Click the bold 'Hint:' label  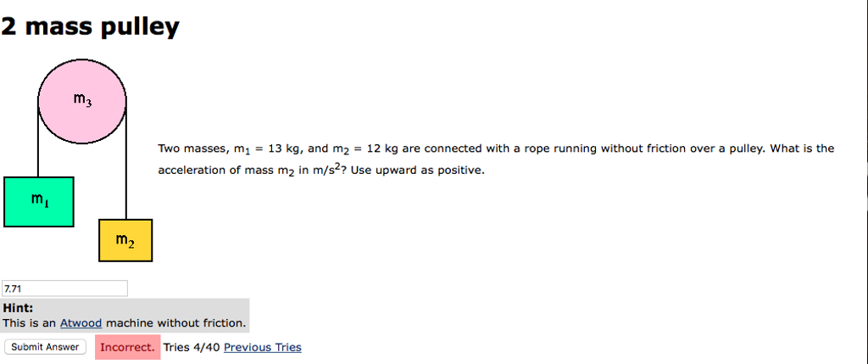(18, 310)
